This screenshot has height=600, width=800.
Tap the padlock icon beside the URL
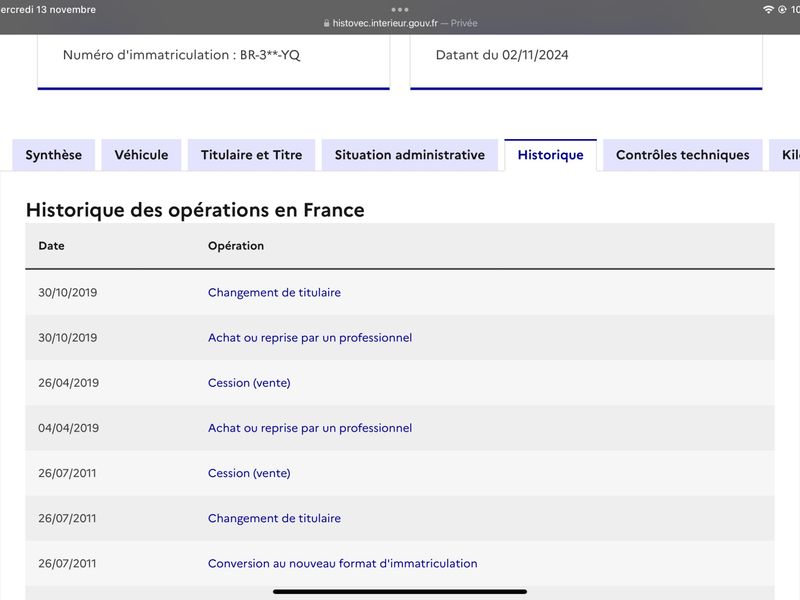(x=327, y=23)
